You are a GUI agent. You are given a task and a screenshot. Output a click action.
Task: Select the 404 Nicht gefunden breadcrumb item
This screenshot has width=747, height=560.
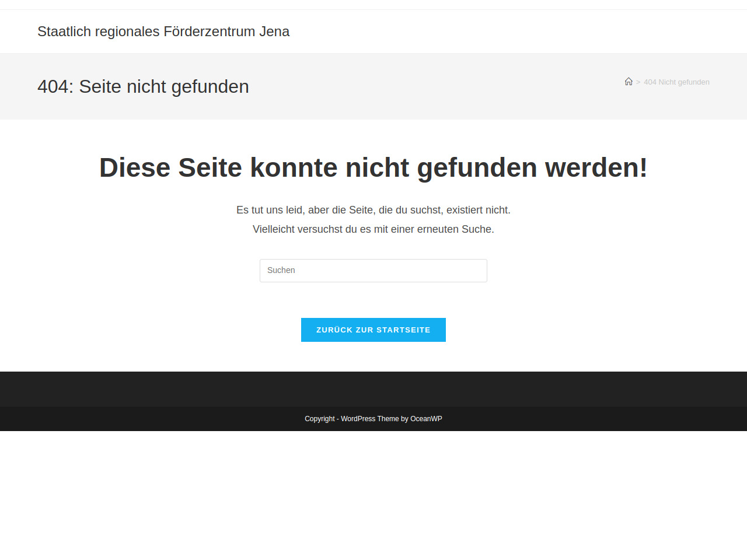pos(676,82)
